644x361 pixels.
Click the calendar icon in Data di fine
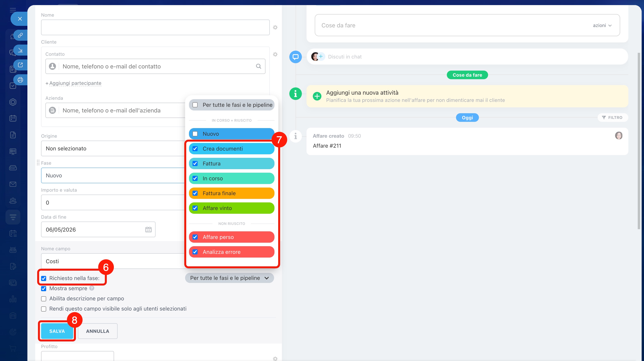[x=148, y=229]
